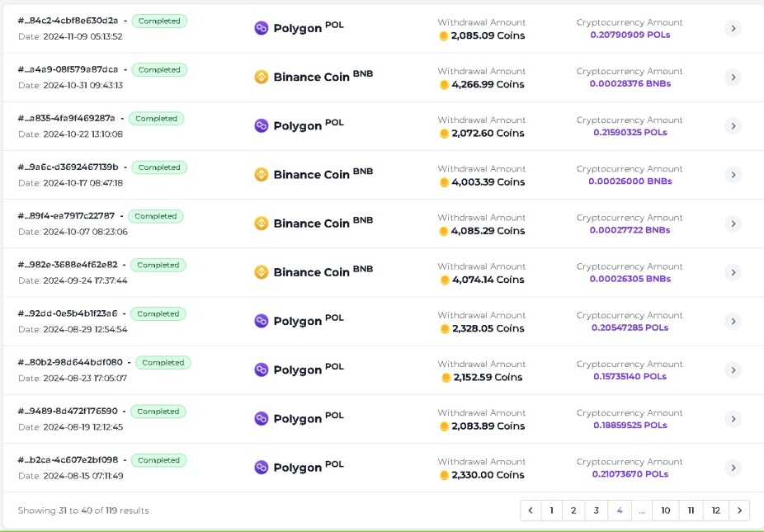Click coin icon beside 4,085.29 Coins

pos(443,231)
